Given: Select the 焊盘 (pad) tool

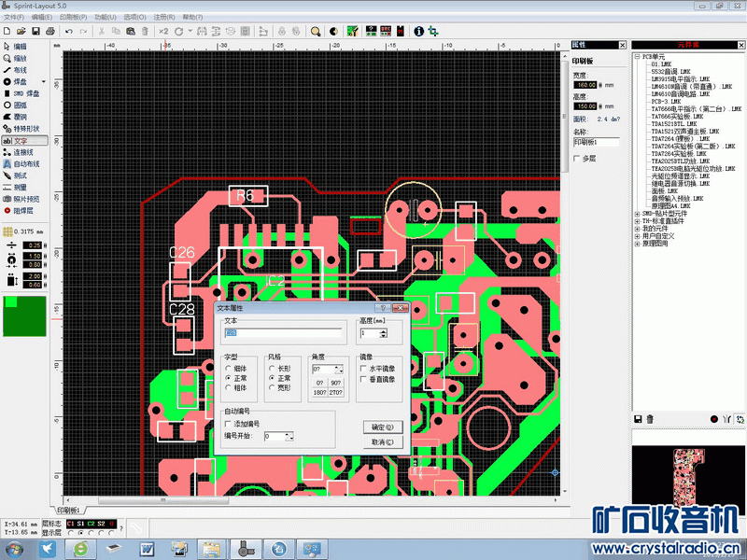Looking at the screenshot, I should point(21,81).
